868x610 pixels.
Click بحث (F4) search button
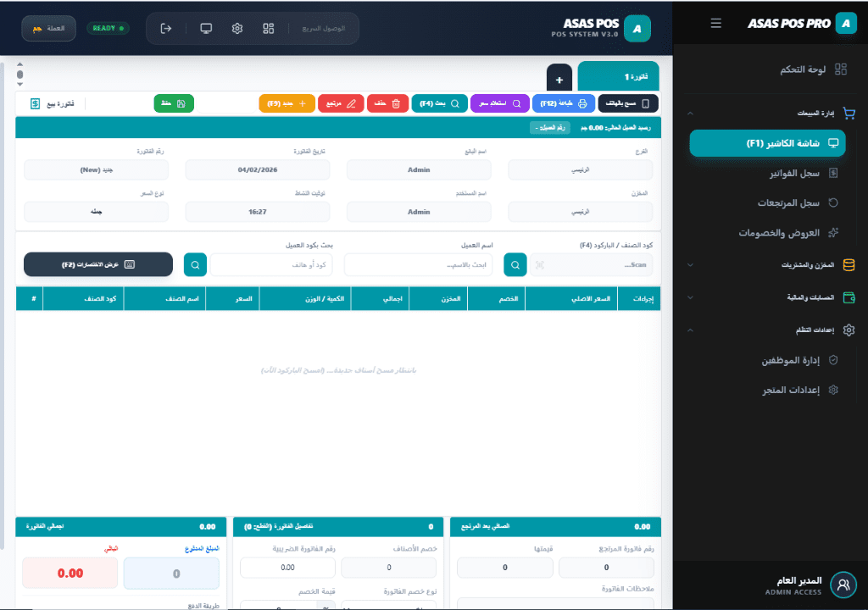pos(440,103)
